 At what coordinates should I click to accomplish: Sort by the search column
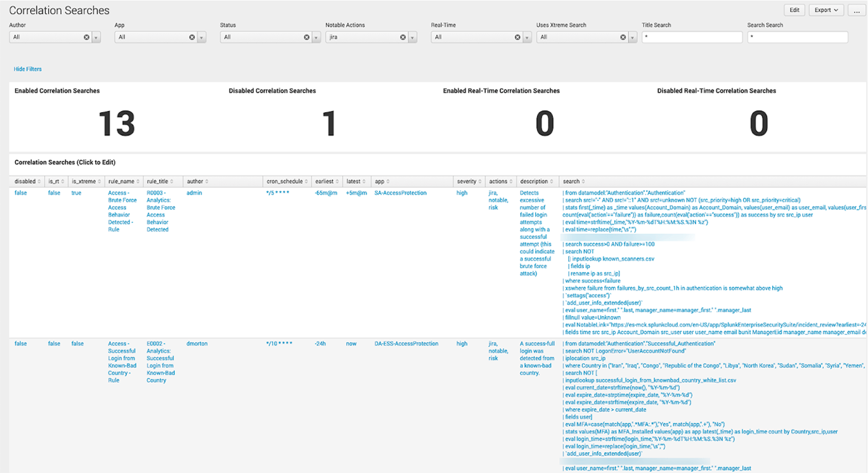tap(713, 181)
